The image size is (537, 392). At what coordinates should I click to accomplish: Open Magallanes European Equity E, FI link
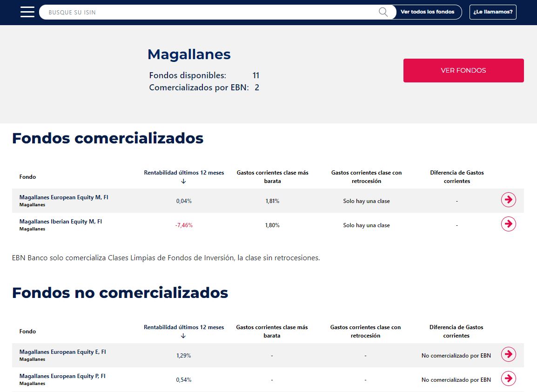pos(63,352)
